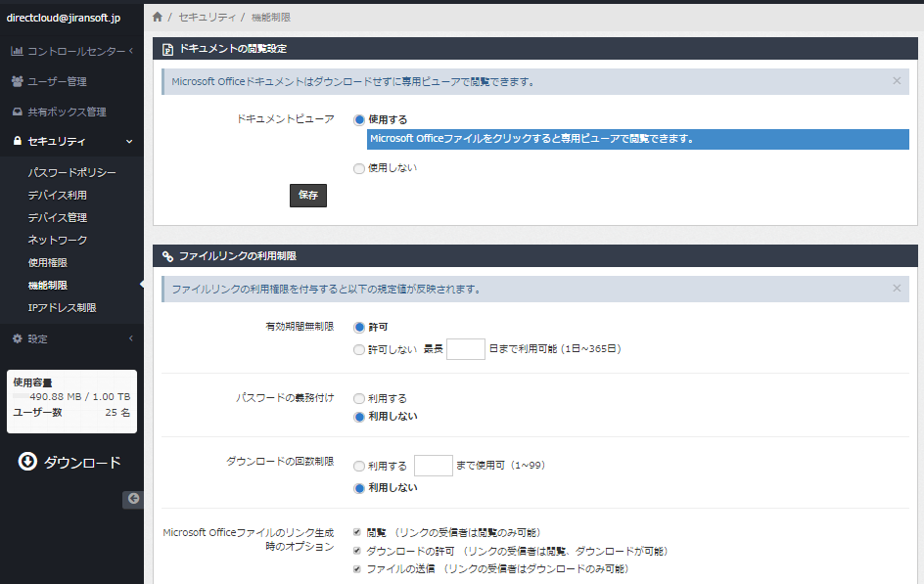Viewport: 924px width, 584px height.
Task: Select 使用しない for ドキュメントビューア
Action: click(x=359, y=169)
